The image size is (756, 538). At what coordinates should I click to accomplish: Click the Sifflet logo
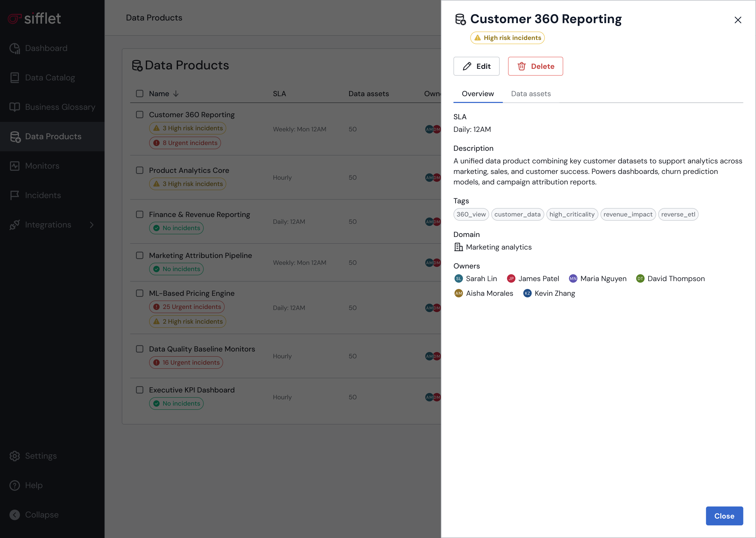[34, 19]
